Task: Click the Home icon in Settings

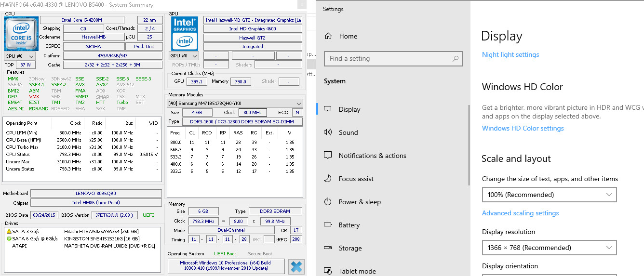Action: point(328,36)
